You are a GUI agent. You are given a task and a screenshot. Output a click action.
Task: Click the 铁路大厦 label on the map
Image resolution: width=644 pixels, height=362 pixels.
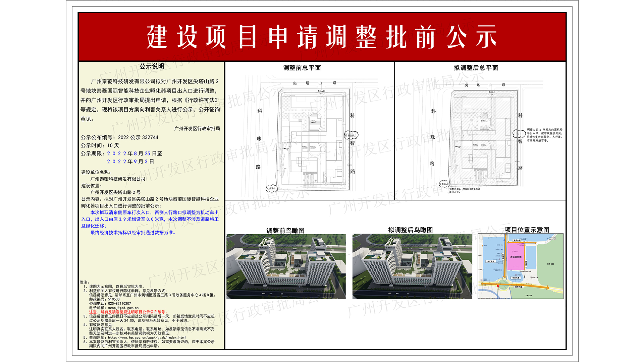tap(516, 277)
